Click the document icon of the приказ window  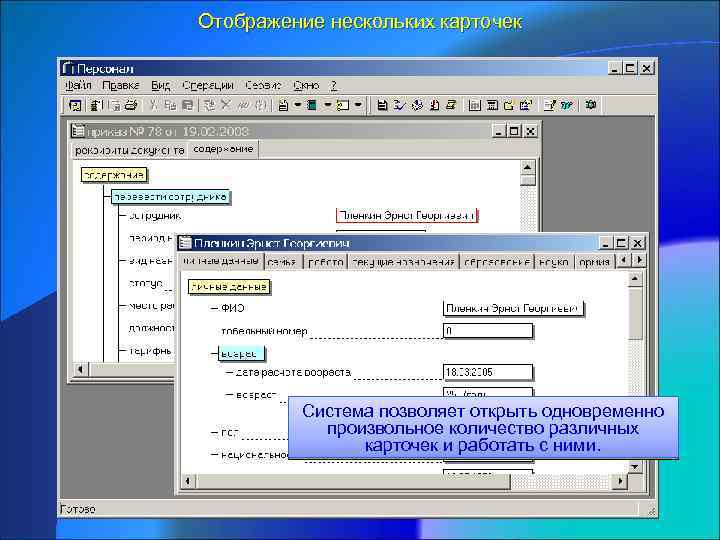(x=78, y=131)
